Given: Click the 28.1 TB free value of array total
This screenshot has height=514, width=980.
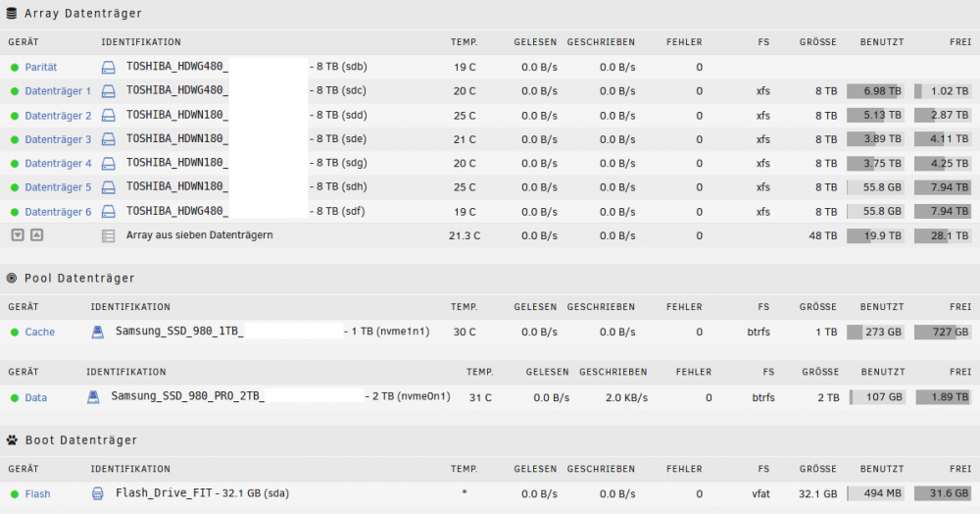Looking at the screenshot, I should pyautogui.click(x=950, y=235).
